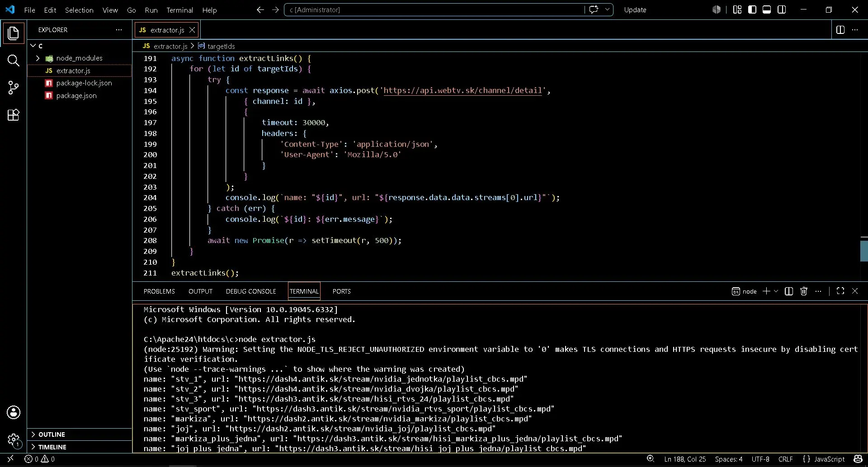
Task: Open the Extensions view
Action: [x=14, y=115]
